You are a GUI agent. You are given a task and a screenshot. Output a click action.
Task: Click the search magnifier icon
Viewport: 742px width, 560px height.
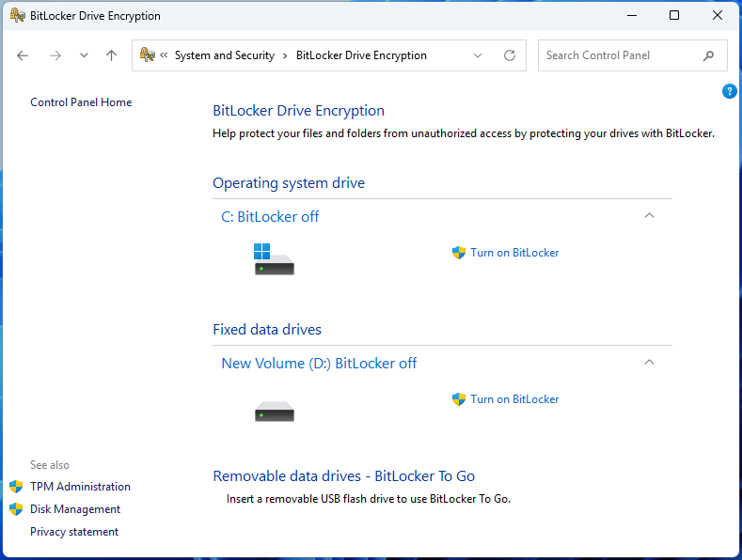click(x=708, y=55)
